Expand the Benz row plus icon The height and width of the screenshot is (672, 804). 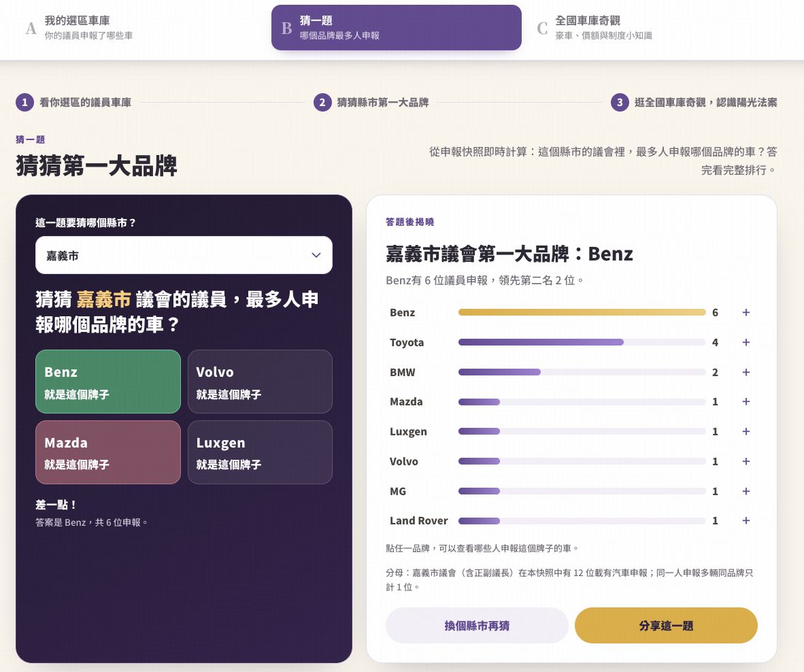point(746,313)
